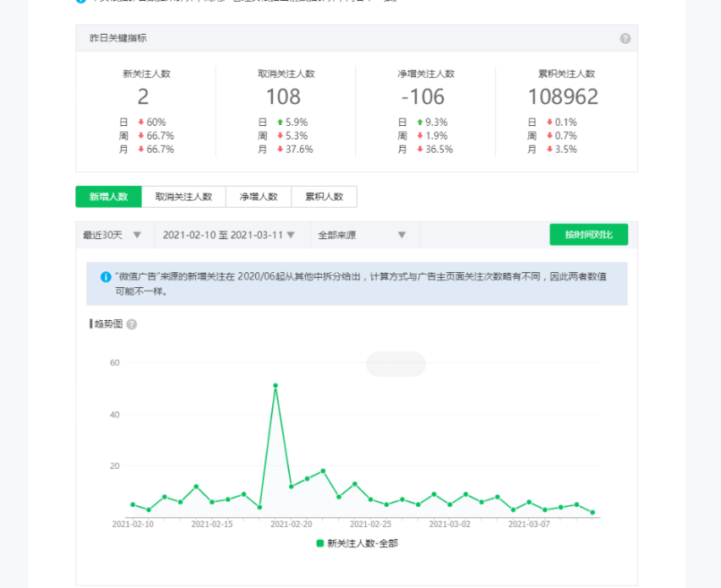Viewport: 721px width, 588px height.
Task: Click the first chart data point at 2021-02-10
Action: tap(133, 505)
